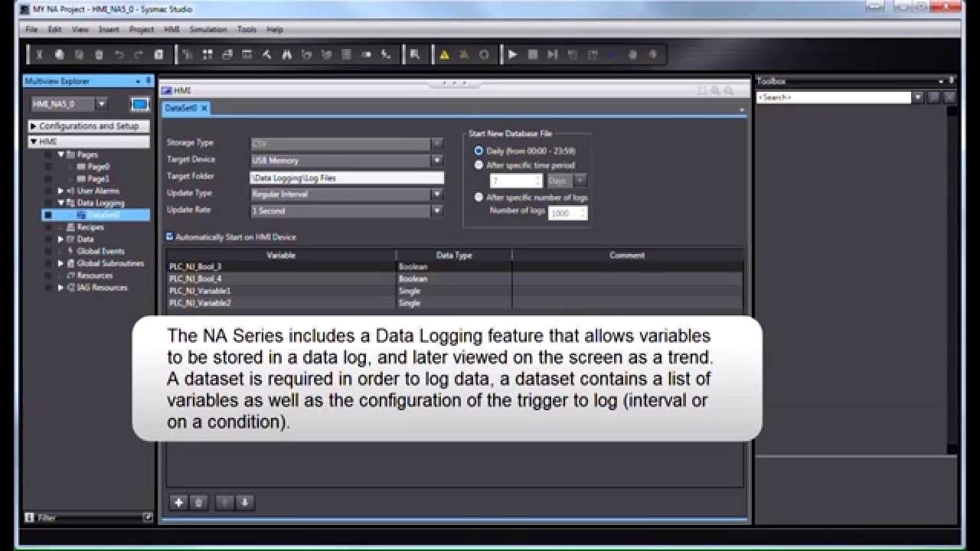Click the Data Type column header

pos(454,256)
